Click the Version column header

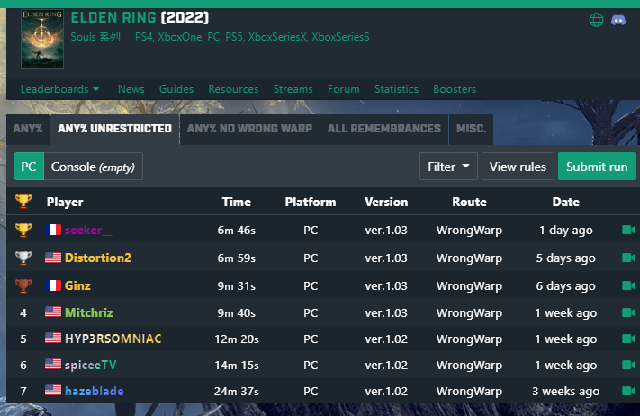pos(386,202)
